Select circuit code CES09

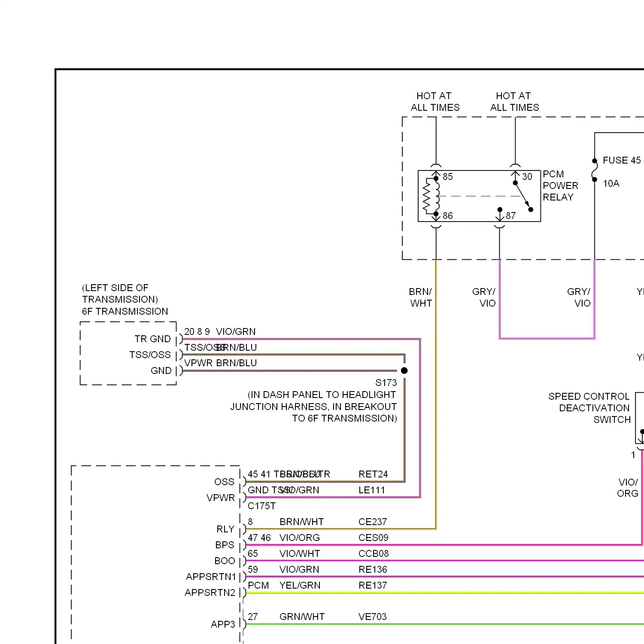coord(374,538)
